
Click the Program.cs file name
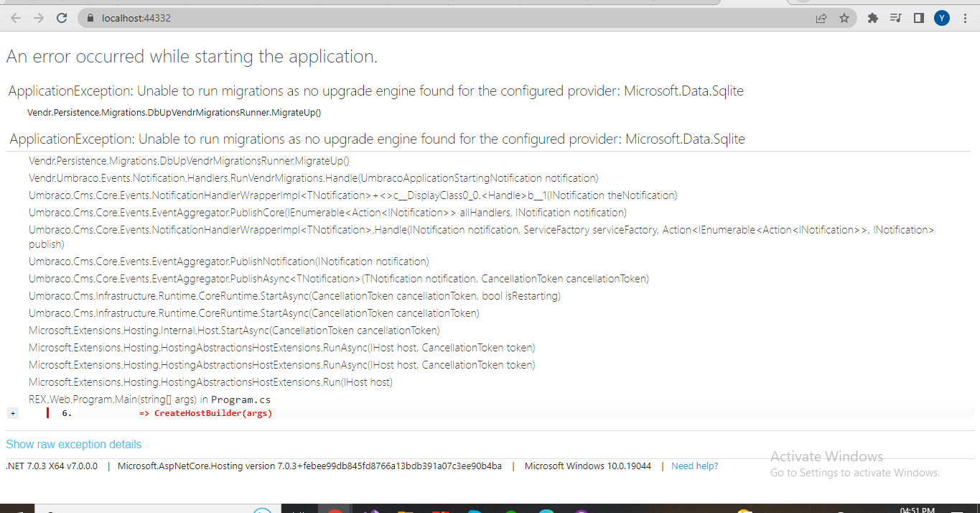241,399
